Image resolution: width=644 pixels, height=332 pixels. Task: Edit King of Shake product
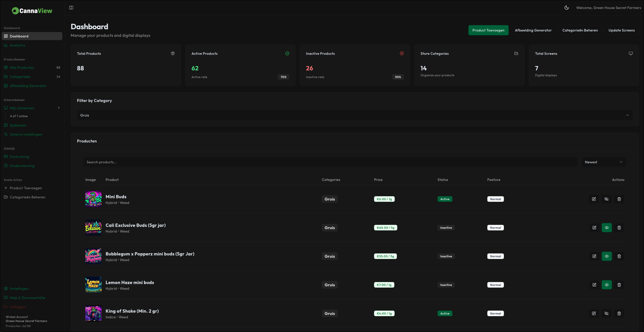pyautogui.click(x=594, y=314)
